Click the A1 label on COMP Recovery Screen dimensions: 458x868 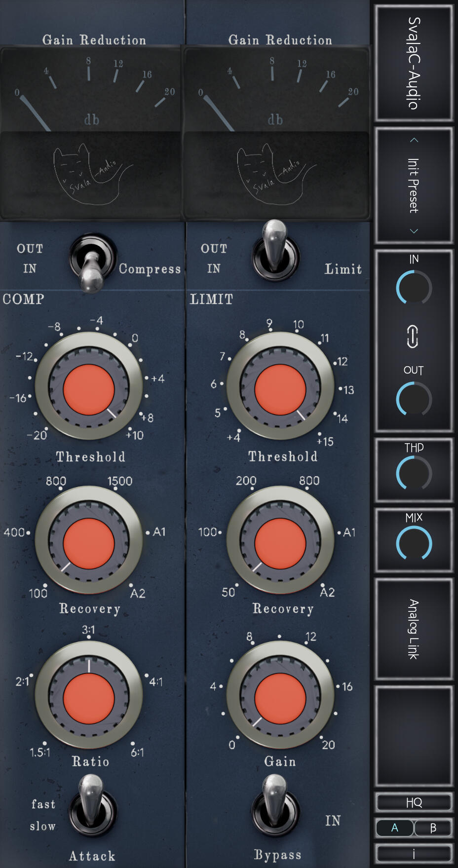(159, 532)
